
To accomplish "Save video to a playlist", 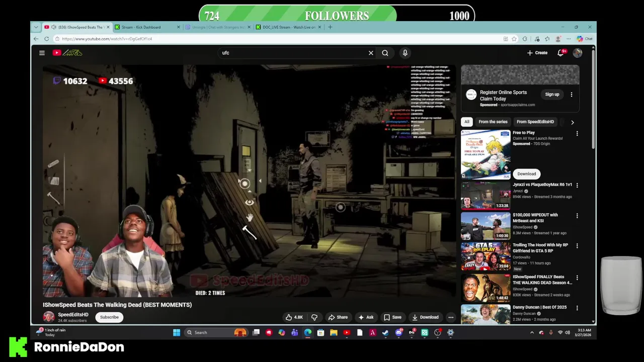I will [392, 317].
